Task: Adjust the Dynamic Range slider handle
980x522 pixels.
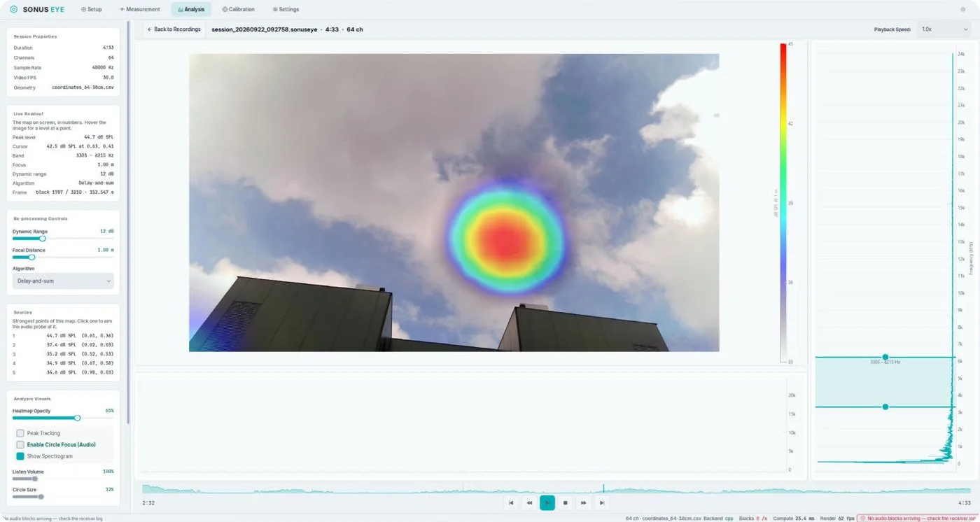Action: click(42, 239)
